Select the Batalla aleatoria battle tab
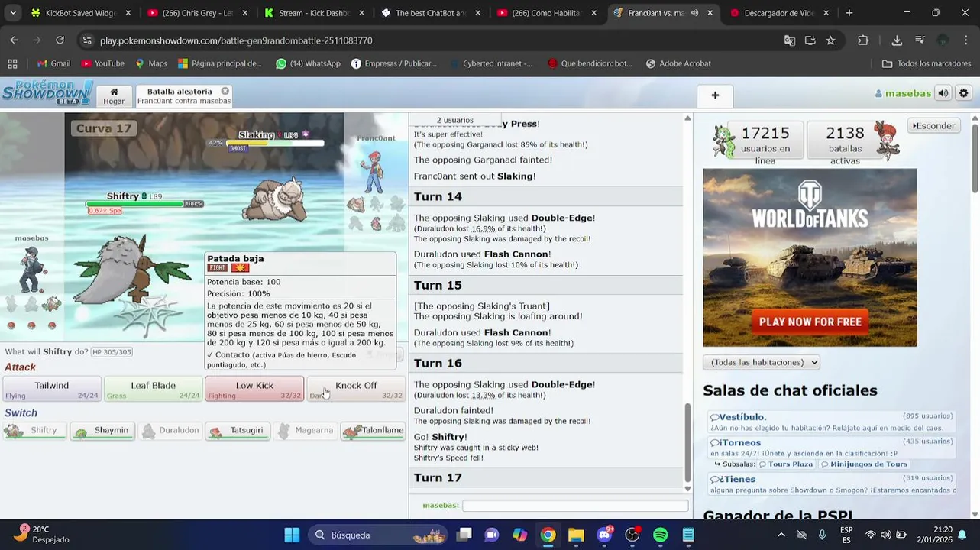Viewport: 980px width, 550px height. pos(179,95)
